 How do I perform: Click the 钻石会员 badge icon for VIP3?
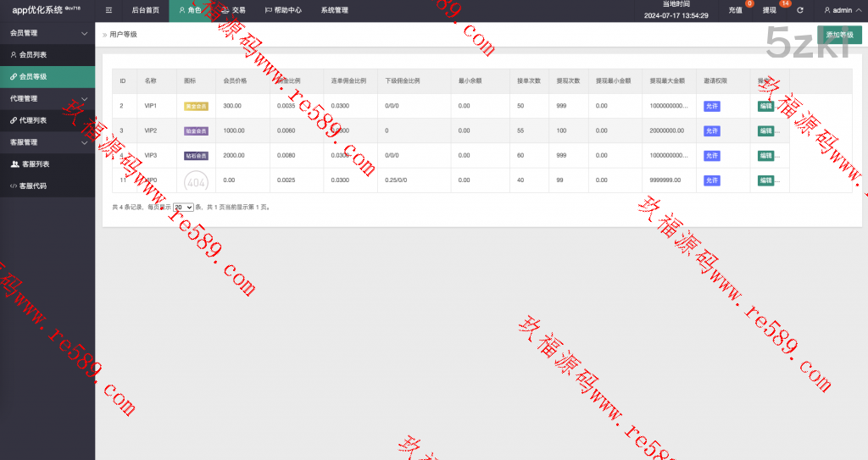coord(196,156)
